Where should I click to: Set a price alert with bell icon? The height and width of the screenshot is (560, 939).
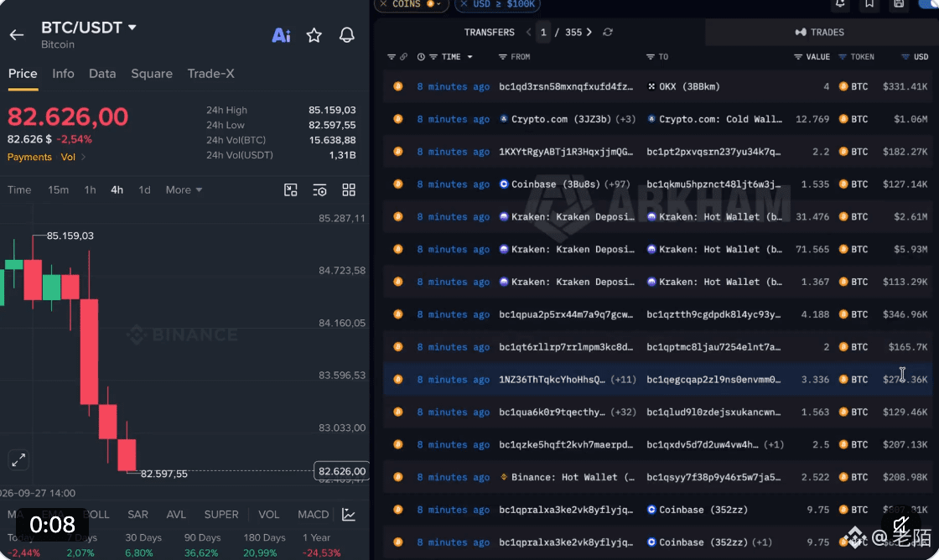click(x=347, y=35)
